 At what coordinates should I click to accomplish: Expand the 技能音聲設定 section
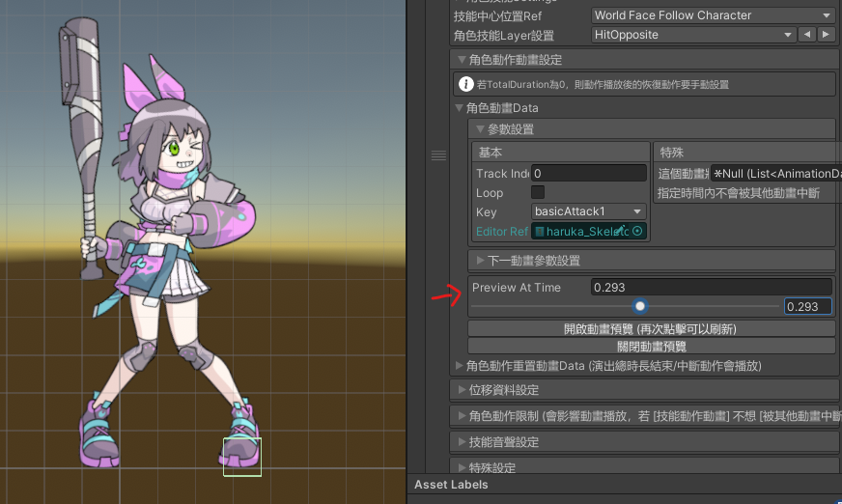pyautogui.click(x=462, y=442)
